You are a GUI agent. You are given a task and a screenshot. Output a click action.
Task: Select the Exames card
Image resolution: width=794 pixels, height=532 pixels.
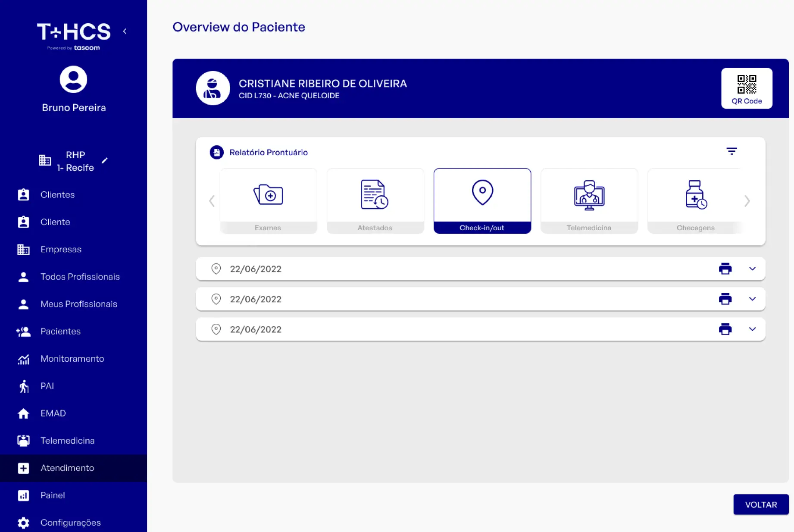point(268,201)
